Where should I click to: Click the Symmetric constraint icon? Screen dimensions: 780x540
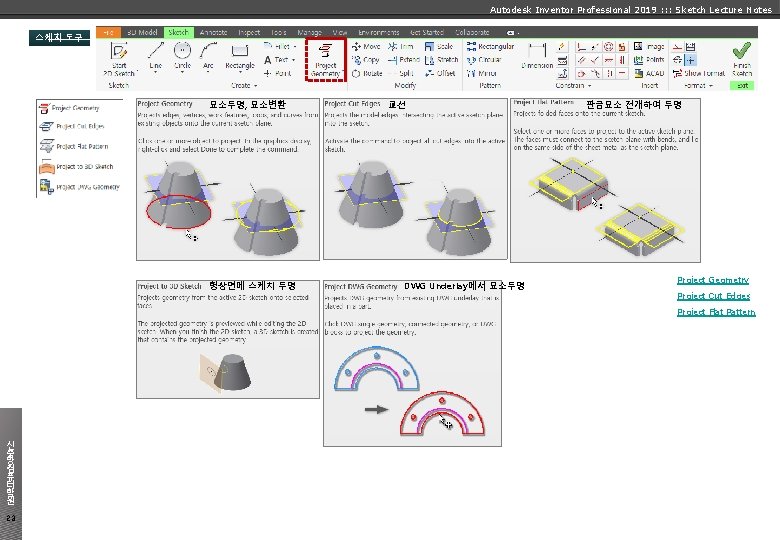tap(608, 73)
